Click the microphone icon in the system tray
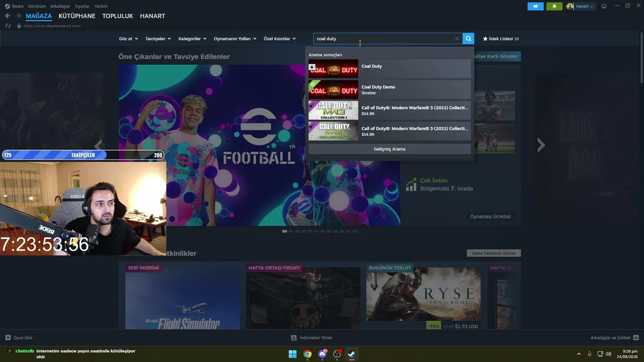Viewport: 644px width, 362px height. coord(590,354)
